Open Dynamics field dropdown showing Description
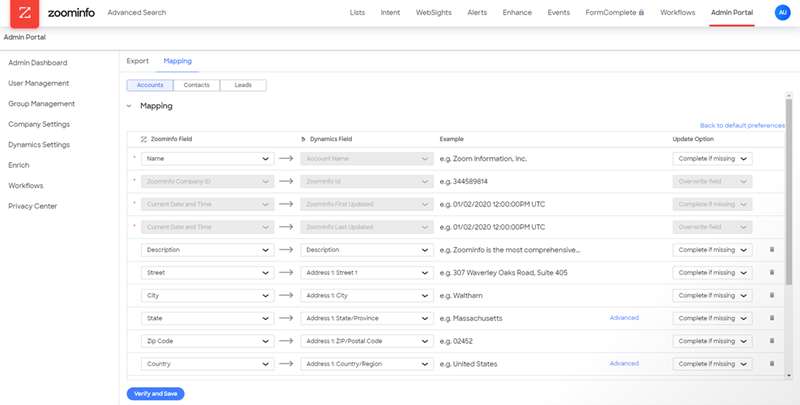 (367, 250)
